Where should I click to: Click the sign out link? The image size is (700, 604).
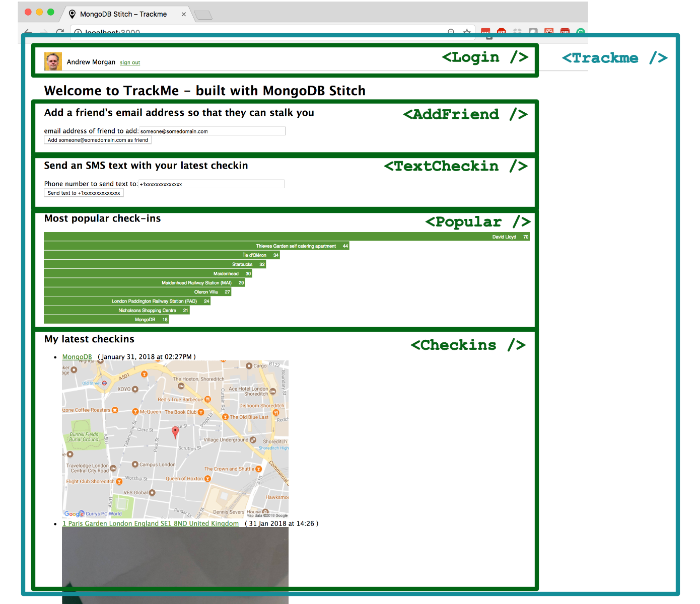coord(130,62)
